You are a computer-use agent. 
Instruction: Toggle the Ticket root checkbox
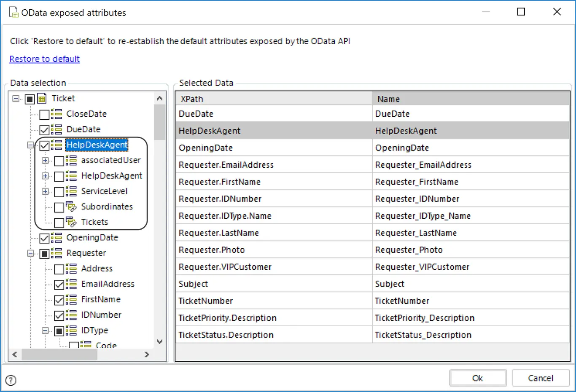pos(30,99)
